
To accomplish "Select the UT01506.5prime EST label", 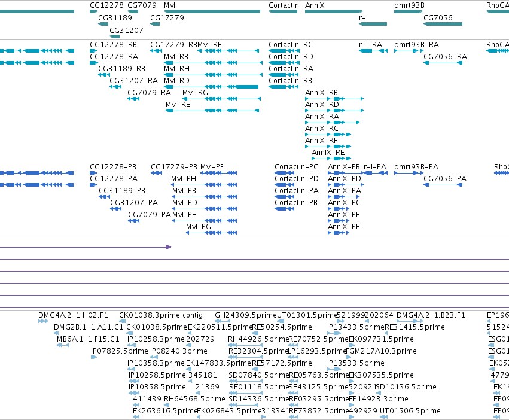I will 410,411.
